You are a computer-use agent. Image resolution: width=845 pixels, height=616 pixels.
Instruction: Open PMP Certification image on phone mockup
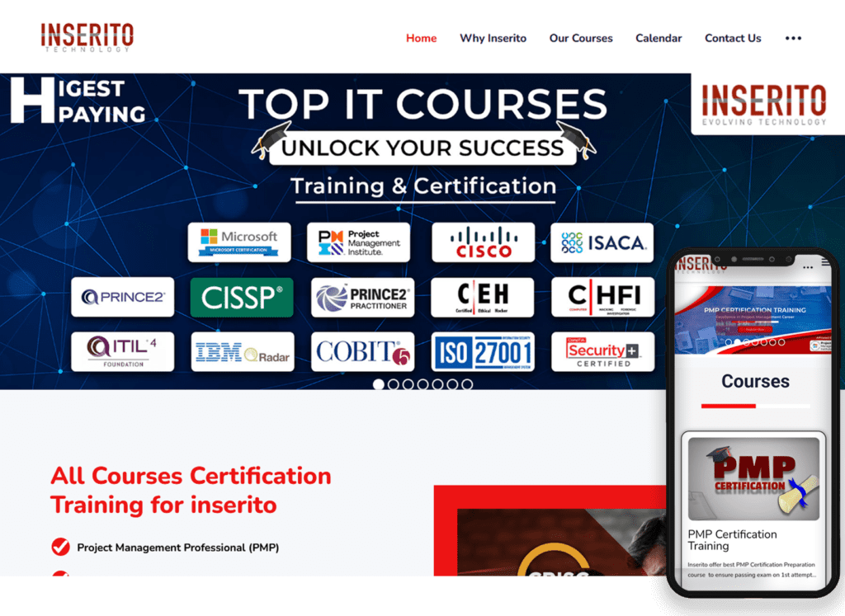(x=753, y=478)
